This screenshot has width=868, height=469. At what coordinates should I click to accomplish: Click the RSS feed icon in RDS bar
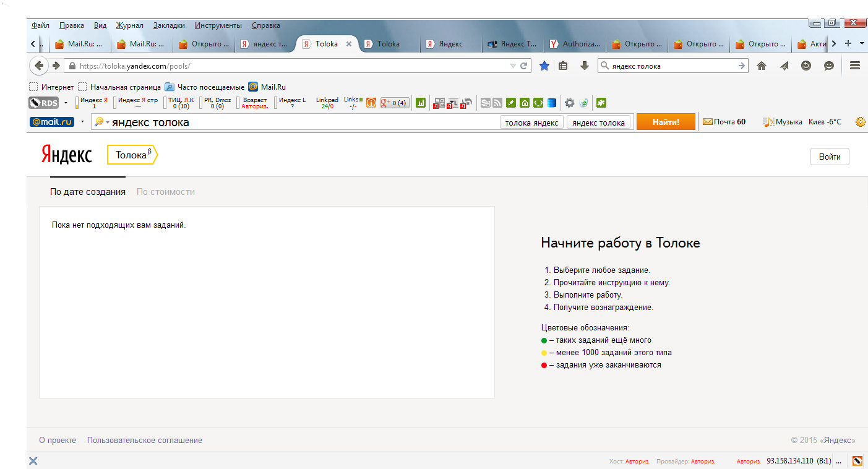coord(497,103)
